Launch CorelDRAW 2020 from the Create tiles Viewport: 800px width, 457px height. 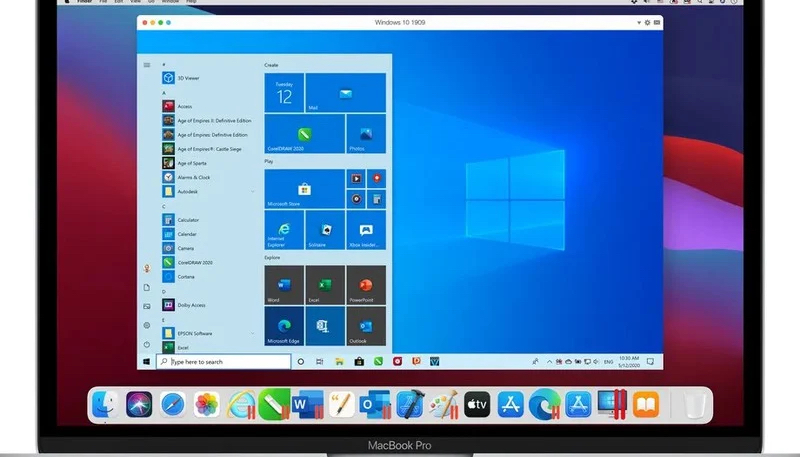point(304,134)
